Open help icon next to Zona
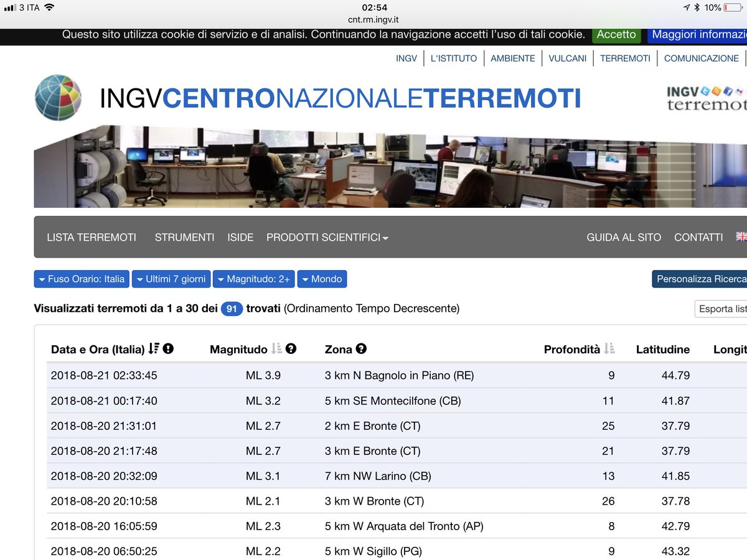Viewport: 747px width, 560px height. click(361, 349)
